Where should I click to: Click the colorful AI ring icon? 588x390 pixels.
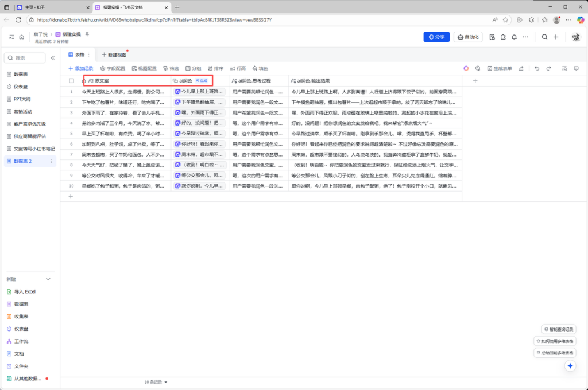[x=466, y=68]
